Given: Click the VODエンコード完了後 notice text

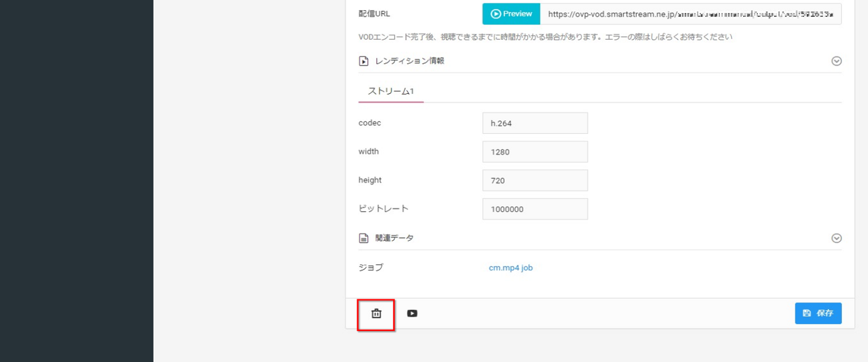Looking at the screenshot, I should pyautogui.click(x=545, y=37).
